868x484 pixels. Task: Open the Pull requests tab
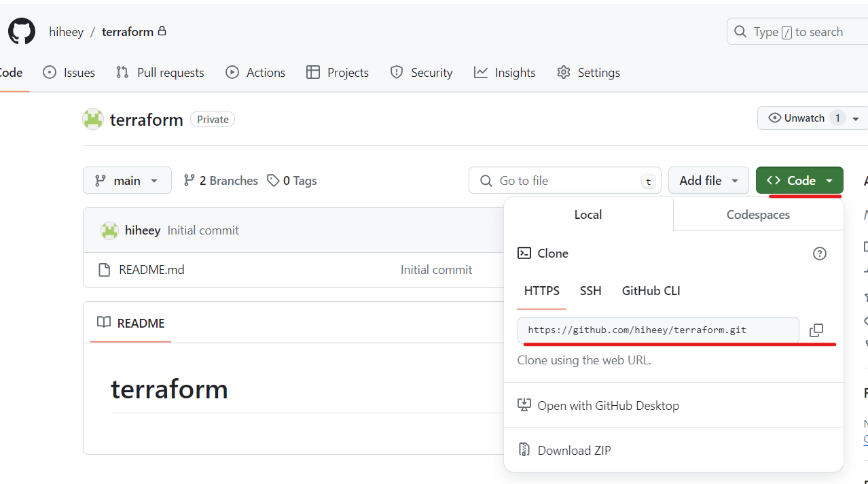[x=160, y=73]
